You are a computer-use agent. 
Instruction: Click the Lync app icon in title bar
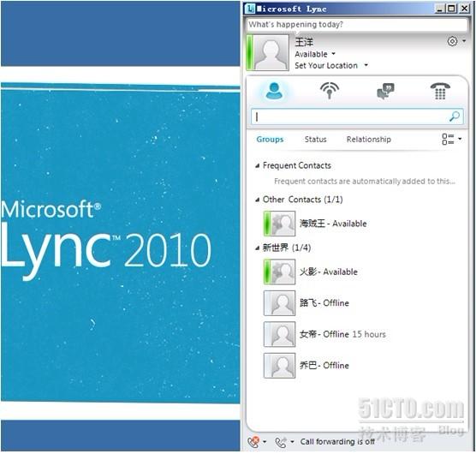click(250, 9)
